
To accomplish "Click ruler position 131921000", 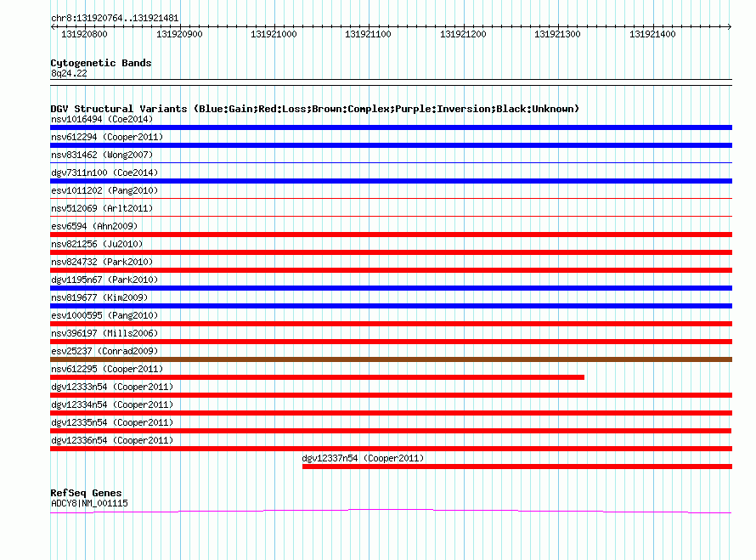I will coord(274,34).
